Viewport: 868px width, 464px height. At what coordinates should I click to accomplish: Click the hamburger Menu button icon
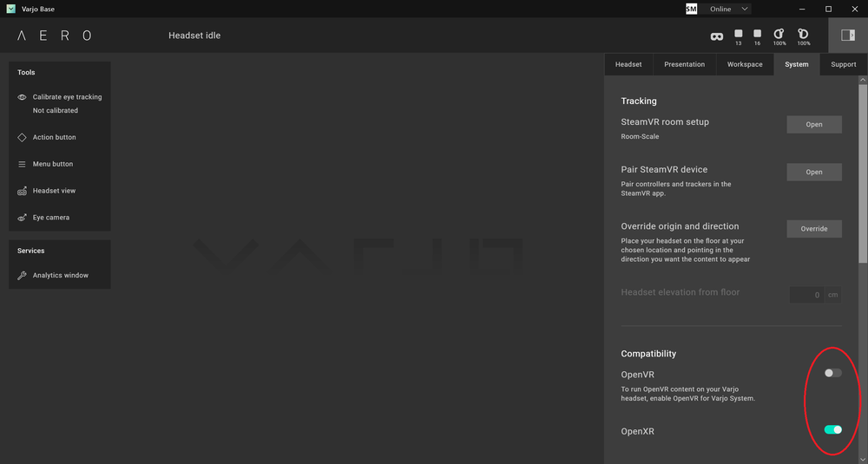tap(23, 164)
